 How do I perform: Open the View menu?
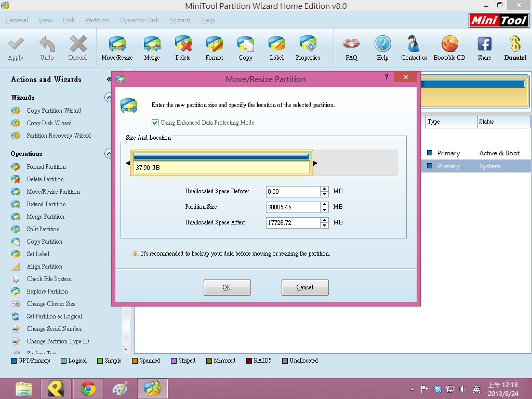45,20
